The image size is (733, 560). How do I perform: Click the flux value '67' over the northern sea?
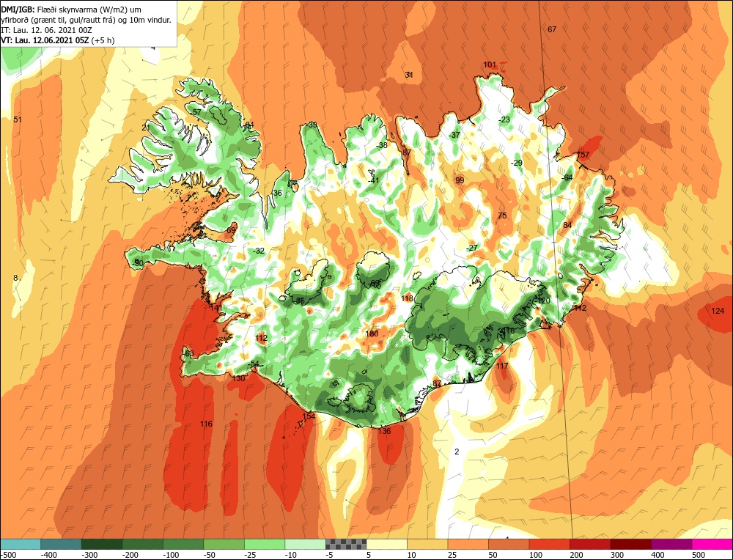tap(552, 29)
